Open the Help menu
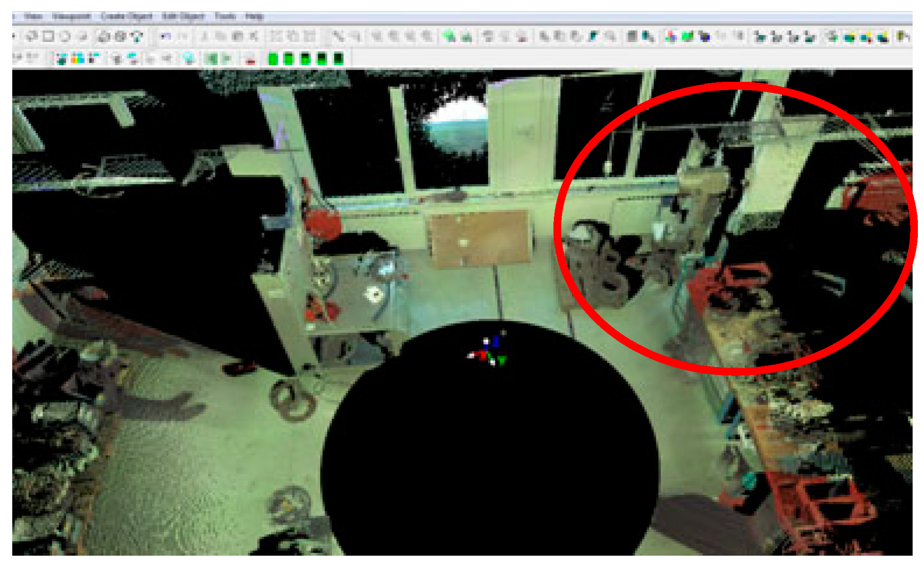Viewport: 924px width, 571px height. pyautogui.click(x=254, y=17)
